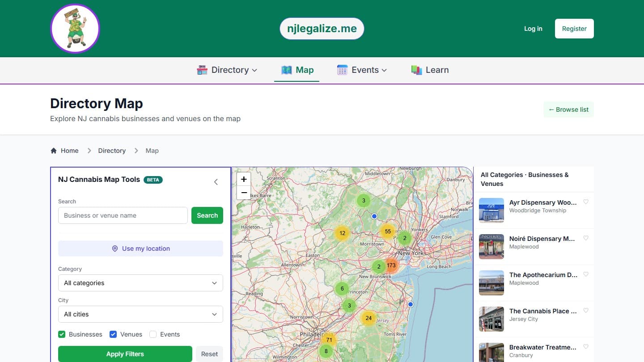The height and width of the screenshot is (362, 644).
Task: Open the City dropdown showing All cities
Action: pos(140,314)
